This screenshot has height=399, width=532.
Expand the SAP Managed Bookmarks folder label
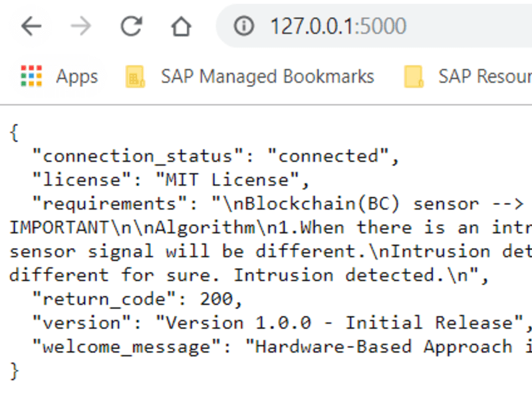[267, 76]
